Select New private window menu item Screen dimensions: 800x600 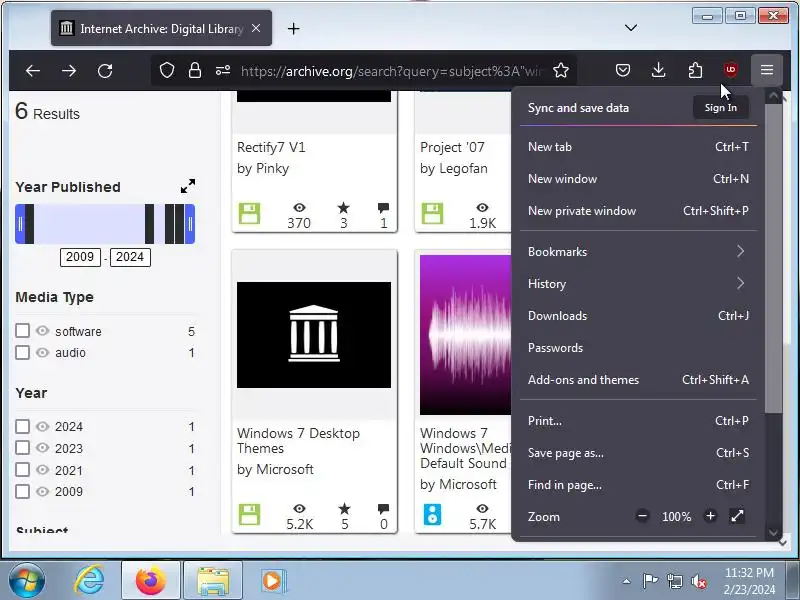[x=638, y=211]
